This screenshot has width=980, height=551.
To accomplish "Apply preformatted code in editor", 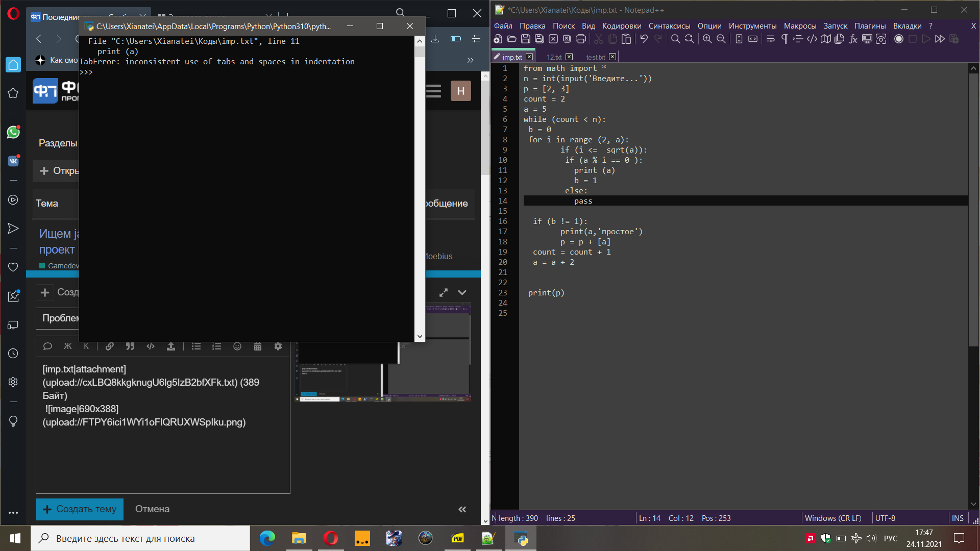I will click(x=151, y=346).
